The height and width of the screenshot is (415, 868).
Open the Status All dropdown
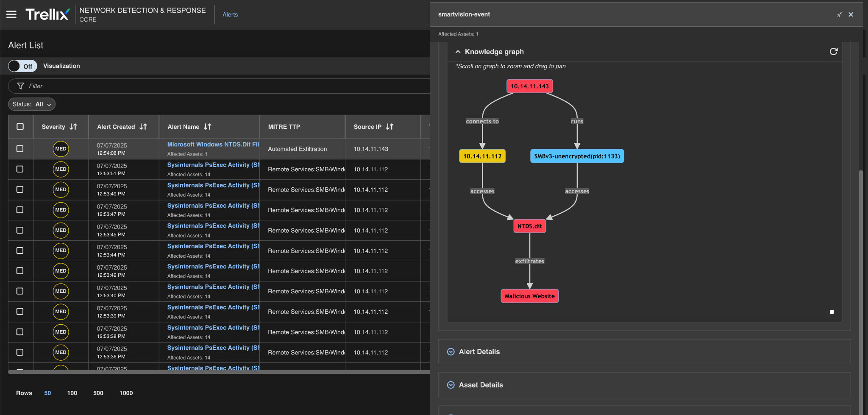coord(32,104)
